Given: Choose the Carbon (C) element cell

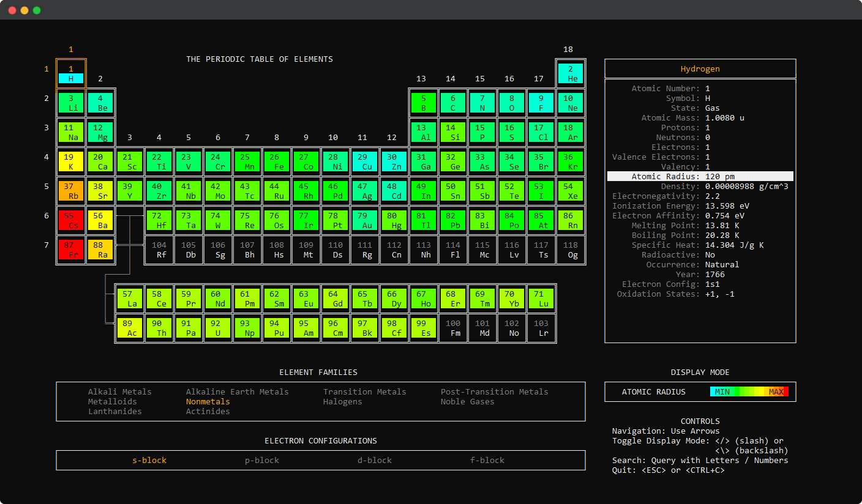Looking at the screenshot, I should pos(453,103).
